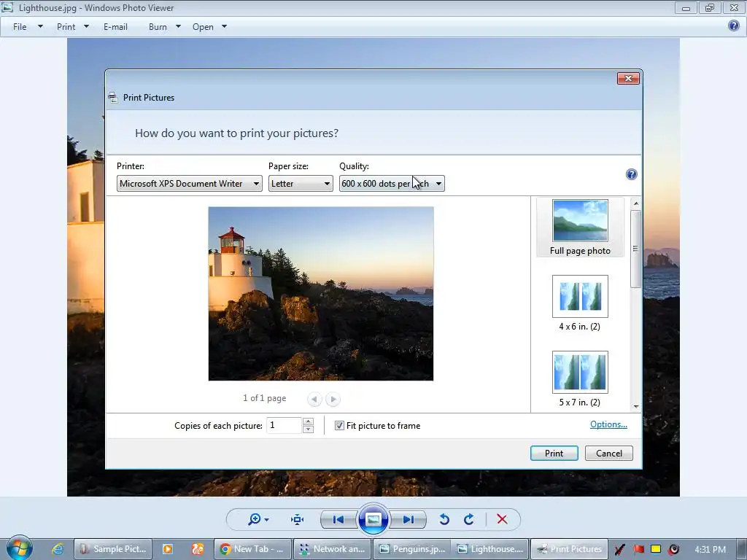747x560 pixels.
Task: Go to the next preview page
Action: [x=333, y=399]
